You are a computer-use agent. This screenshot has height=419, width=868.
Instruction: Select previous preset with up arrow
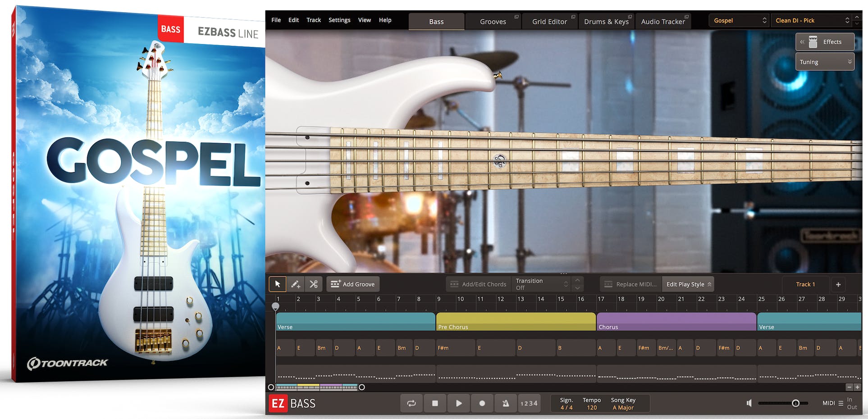(857, 17)
